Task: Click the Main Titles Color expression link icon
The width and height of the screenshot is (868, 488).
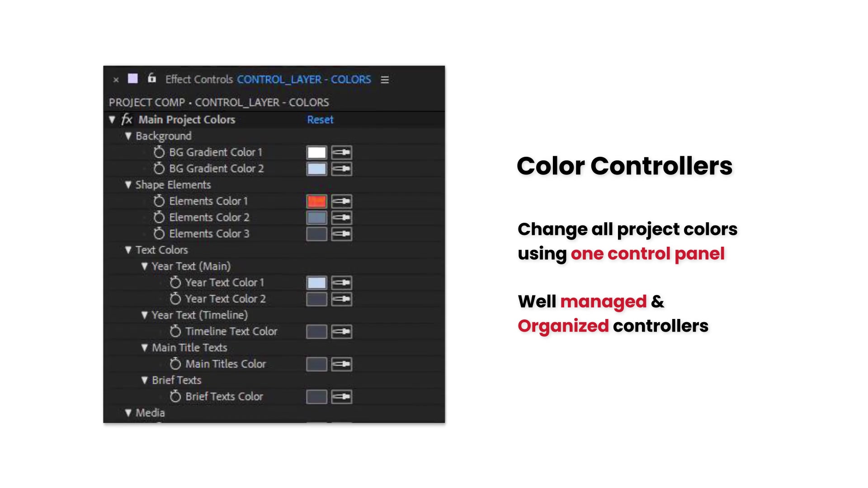Action: coord(342,364)
